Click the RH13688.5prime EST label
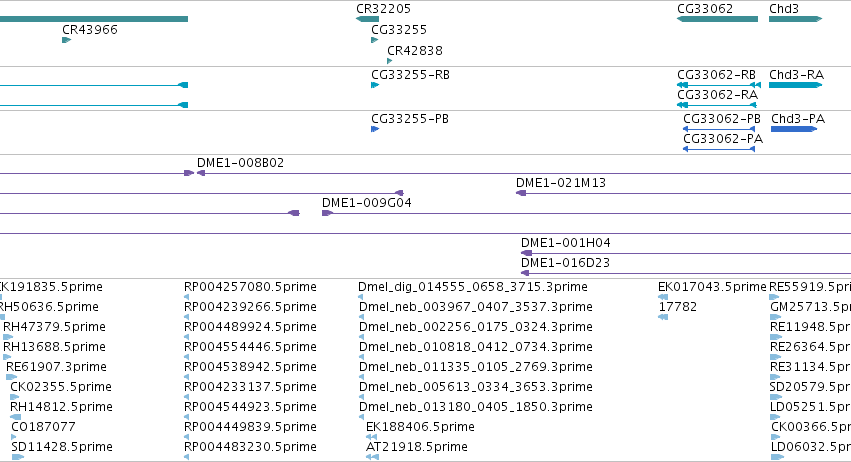 (x=54, y=347)
